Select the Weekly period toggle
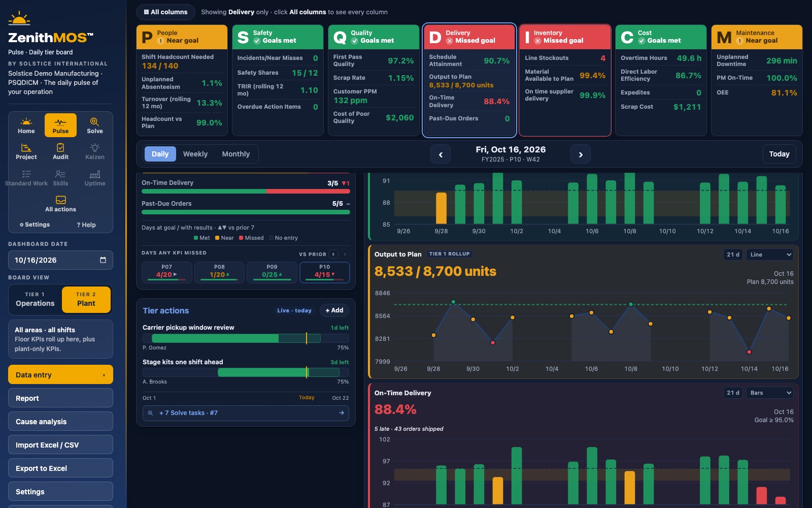This screenshot has width=812, height=508. pyautogui.click(x=195, y=154)
